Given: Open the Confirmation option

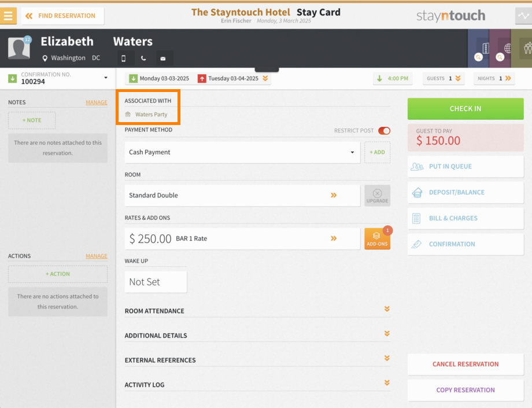Looking at the screenshot, I should (465, 244).
